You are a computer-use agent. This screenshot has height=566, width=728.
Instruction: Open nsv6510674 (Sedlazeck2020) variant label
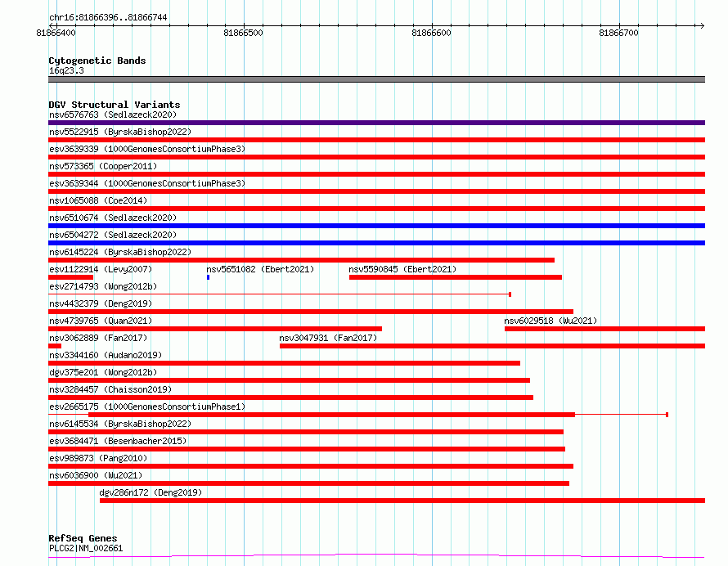pos(113,218)
